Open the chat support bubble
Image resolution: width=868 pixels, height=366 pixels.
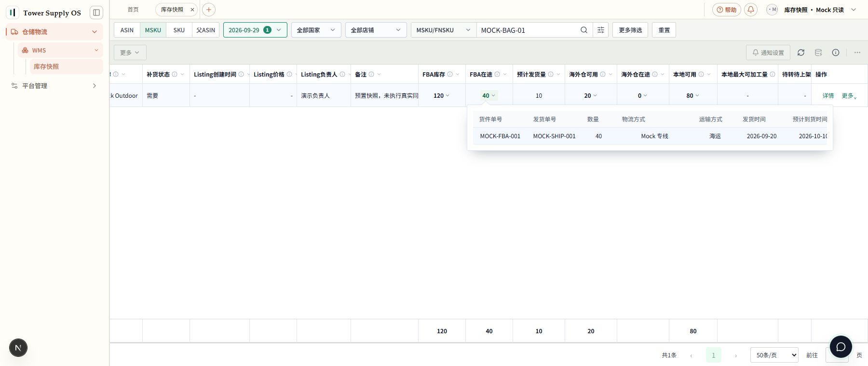pos(841,347)
